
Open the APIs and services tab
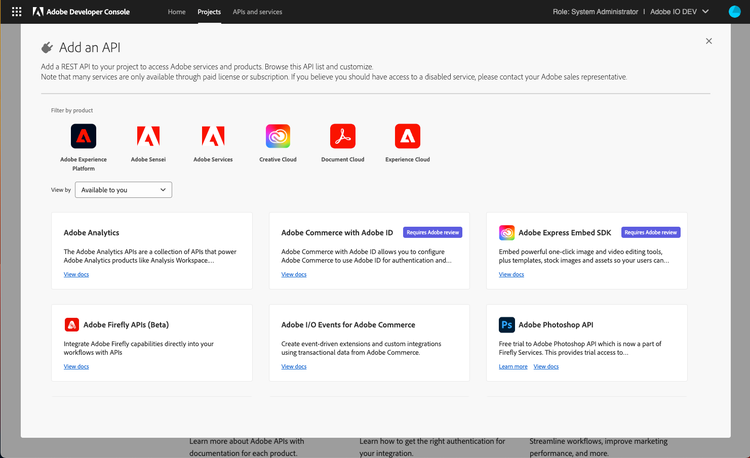tap(257, 11)
